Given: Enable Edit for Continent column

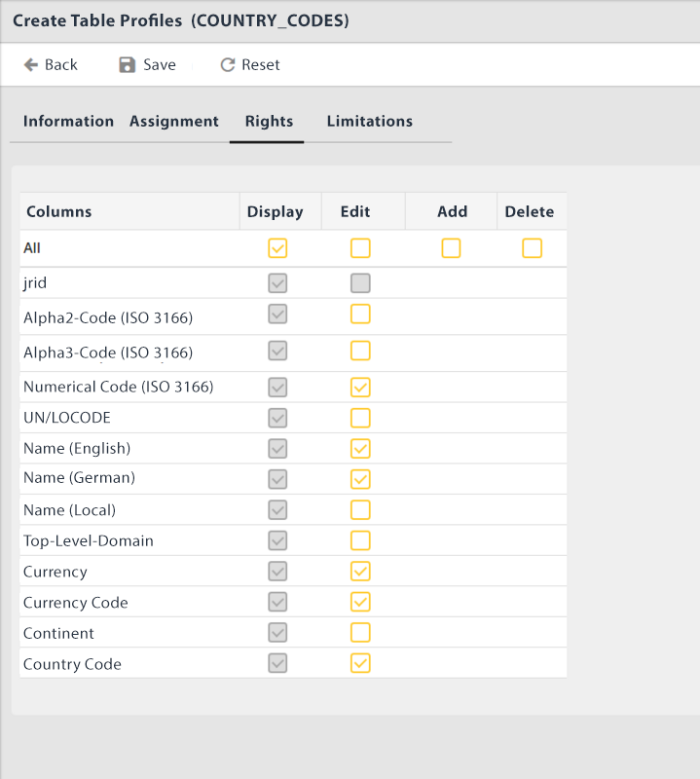Looking at the screenshot, I should 360,632.
